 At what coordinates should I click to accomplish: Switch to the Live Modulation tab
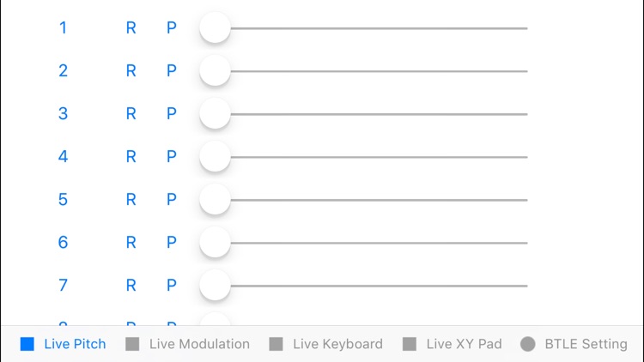point(199,344)
